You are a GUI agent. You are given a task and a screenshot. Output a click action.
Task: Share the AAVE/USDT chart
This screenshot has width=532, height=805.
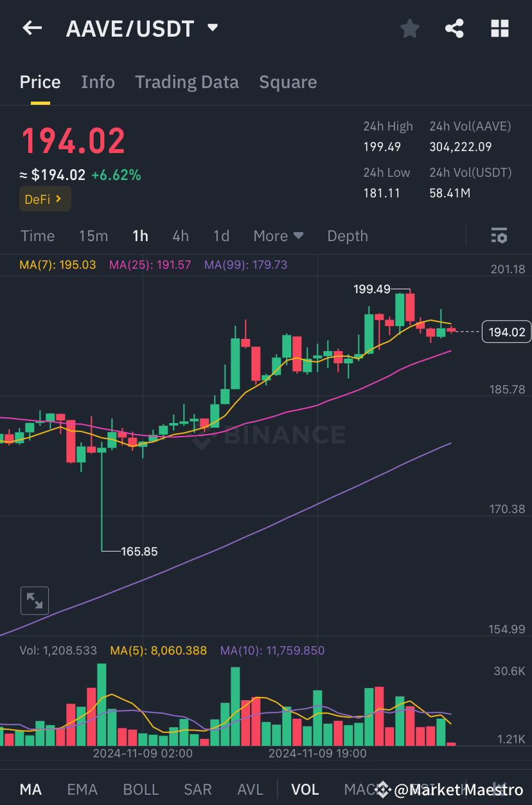click(x=454, y=28)
